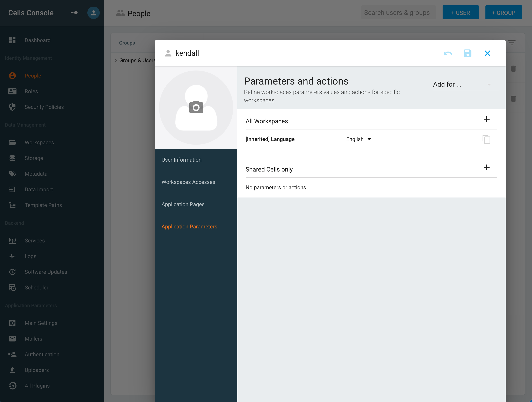The height and width of the screenshot is (402, 532).
Task: Click the user profile icon in sidebar header
Action: 93,13
